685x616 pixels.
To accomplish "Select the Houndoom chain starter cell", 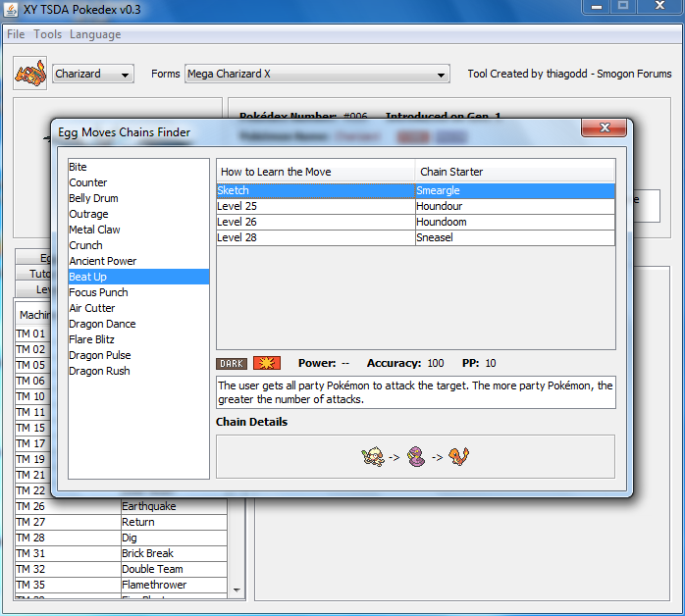I will coord(514,223).
